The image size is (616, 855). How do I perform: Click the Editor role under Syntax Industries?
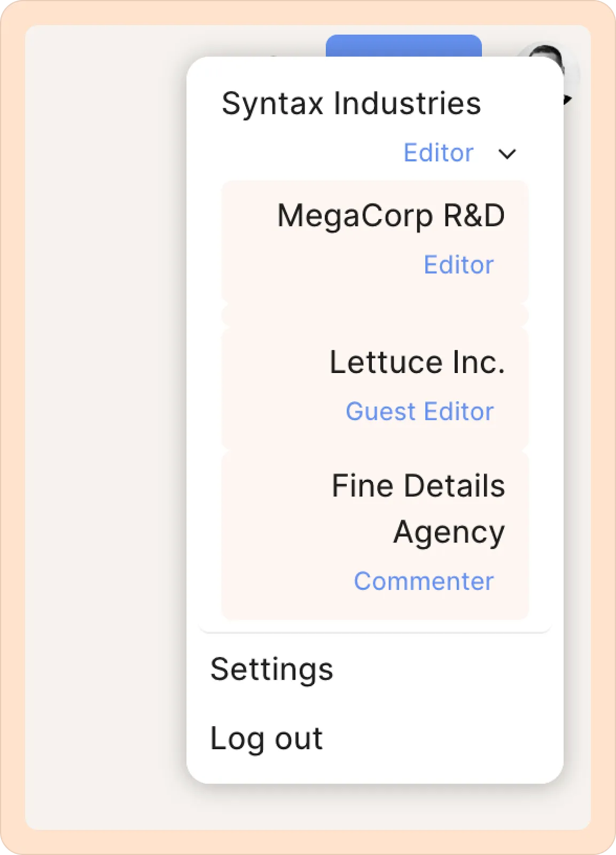tap(438, 153)
